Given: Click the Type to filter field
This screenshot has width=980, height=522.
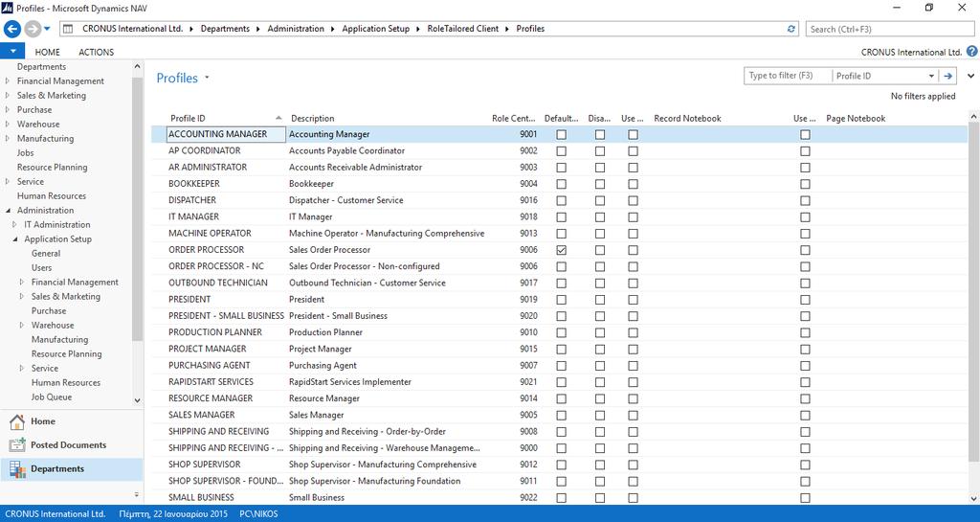Looking at the screenshot, I should point(788,76).
